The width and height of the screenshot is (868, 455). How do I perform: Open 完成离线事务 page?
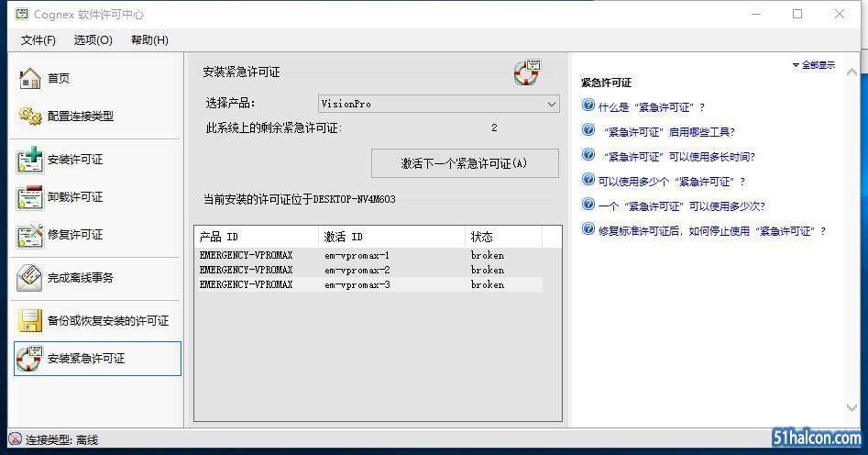click(81, 278)
